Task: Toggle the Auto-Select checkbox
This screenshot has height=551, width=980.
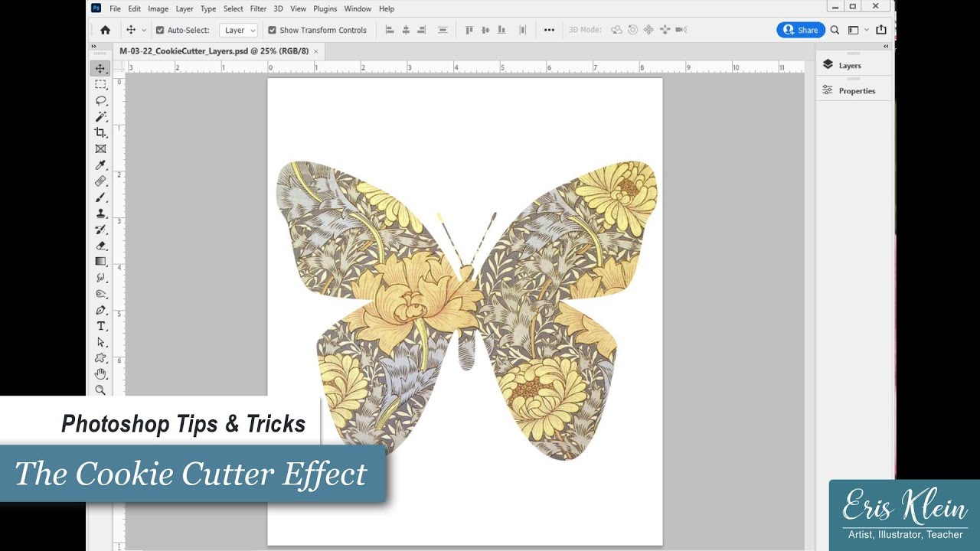Action: (x=160, y=30)
